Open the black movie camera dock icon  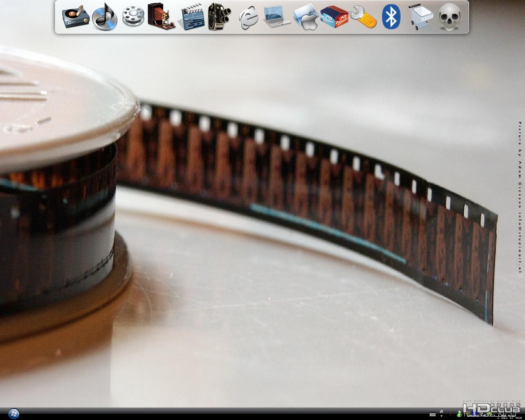click(x=219, y=16)
